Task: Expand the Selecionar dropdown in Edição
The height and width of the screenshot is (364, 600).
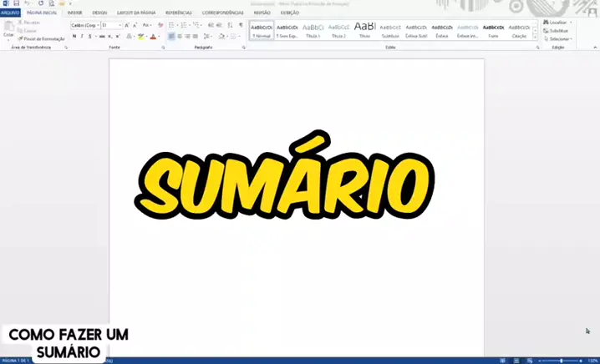Action: [x=559, y=38]
